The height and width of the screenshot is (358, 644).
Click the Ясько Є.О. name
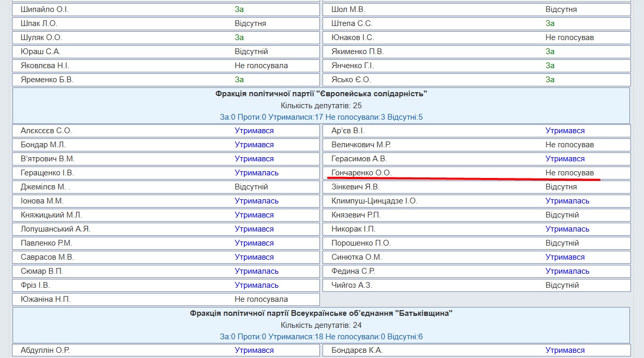[351, 80]
